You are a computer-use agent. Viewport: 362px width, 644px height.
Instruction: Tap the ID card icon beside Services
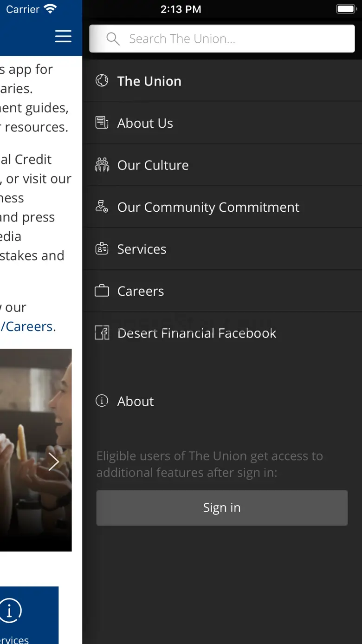tap(102, 249)
